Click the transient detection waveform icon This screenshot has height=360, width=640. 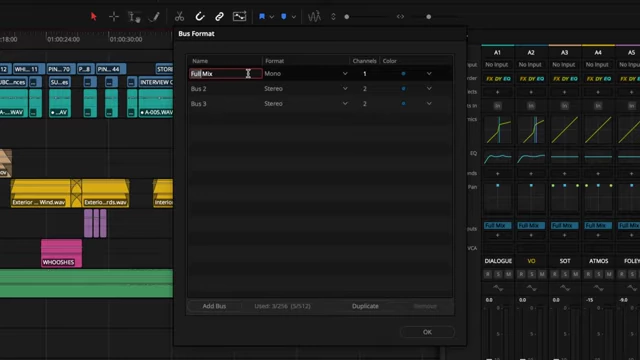314,16
